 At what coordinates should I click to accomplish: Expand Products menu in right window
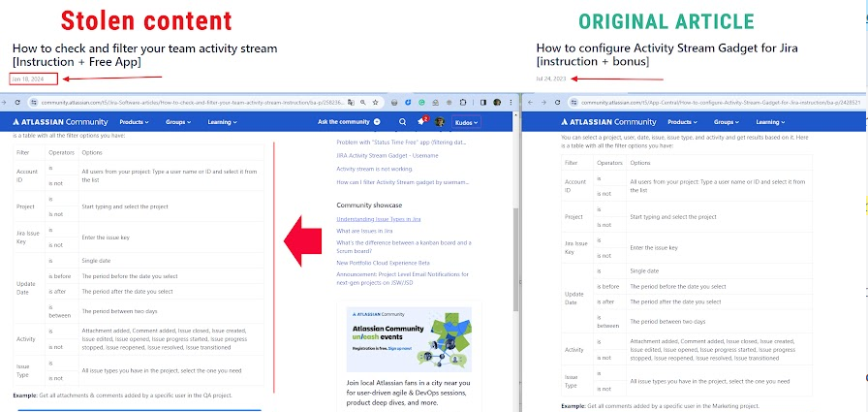tap(683, 122)
